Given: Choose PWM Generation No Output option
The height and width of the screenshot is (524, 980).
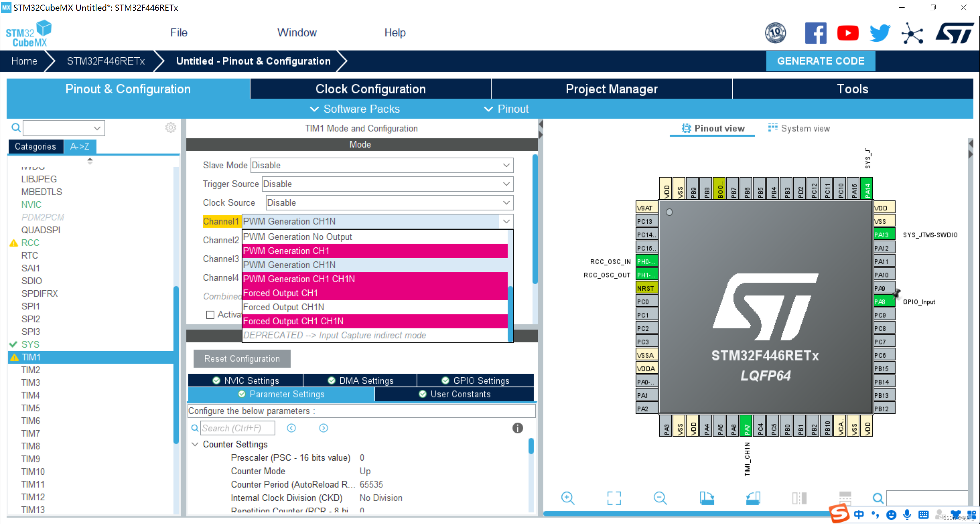Looking at the screenshot, I should point(375,237).
